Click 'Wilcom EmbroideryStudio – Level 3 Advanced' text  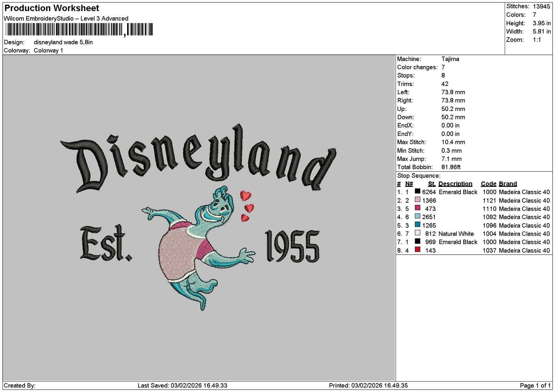tap(66, 18)
